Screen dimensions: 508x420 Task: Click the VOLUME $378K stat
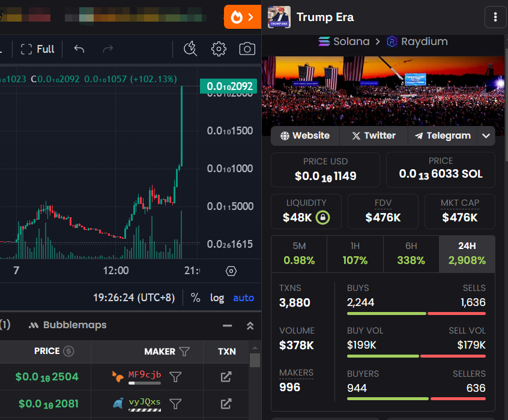(x=297, y=339)
